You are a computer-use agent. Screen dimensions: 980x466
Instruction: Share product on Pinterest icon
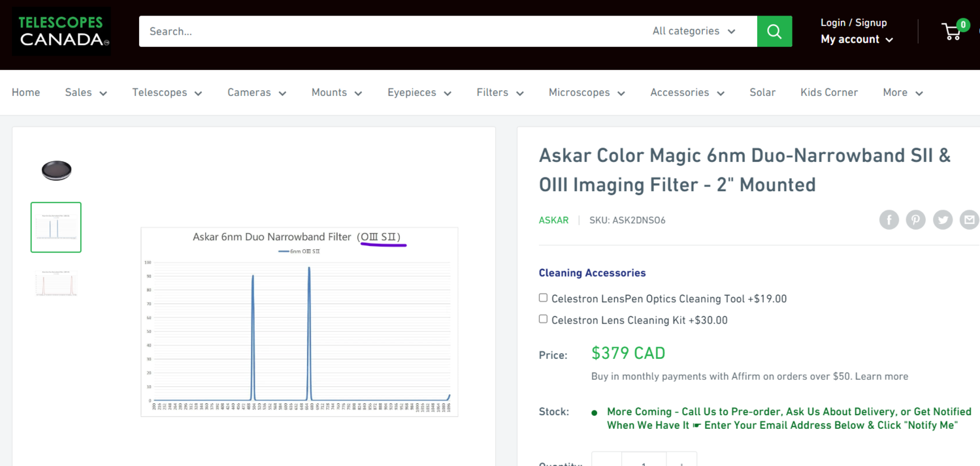915,220
